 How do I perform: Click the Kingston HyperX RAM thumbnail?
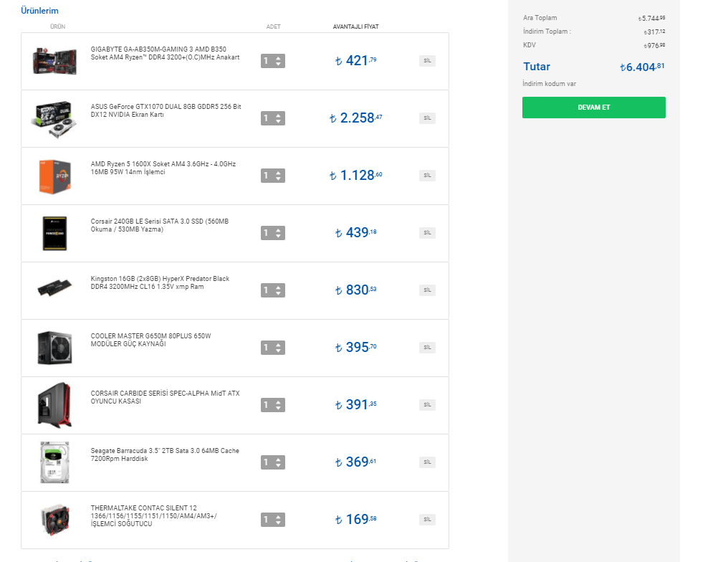54,290
